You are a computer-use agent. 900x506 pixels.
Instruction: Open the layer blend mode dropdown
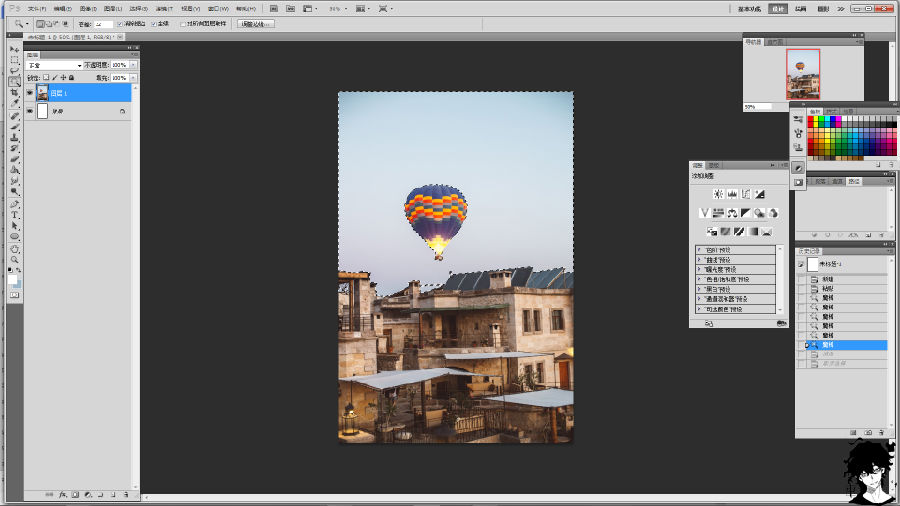55,65
